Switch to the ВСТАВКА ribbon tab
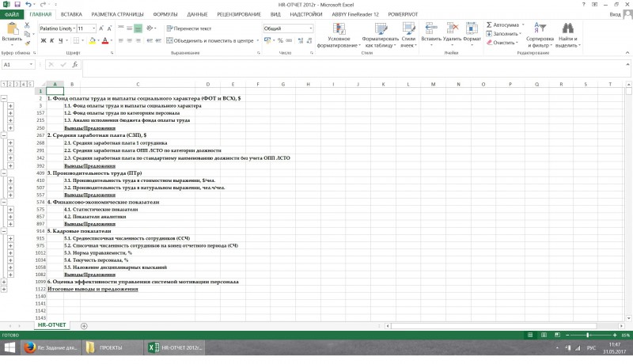This screenshot has width=633, height=364. 71,14
